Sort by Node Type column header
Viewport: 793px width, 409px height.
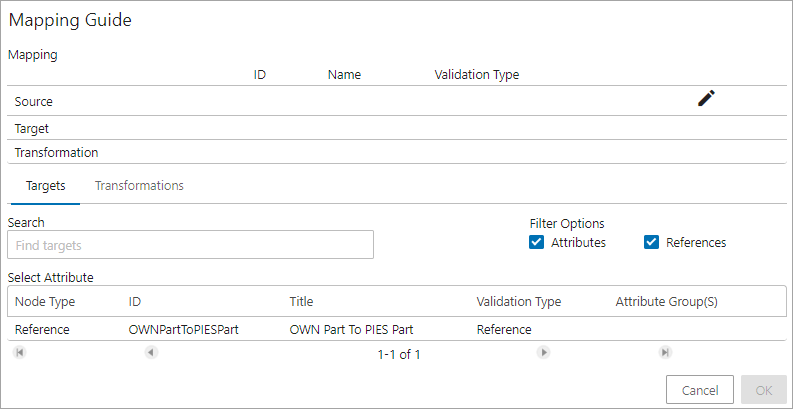45,302
